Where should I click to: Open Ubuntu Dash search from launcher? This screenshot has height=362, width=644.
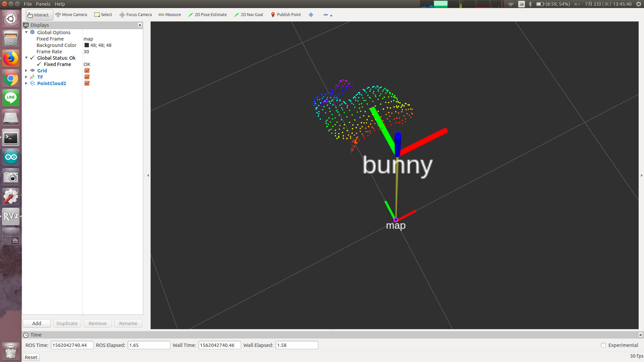[x=11, y=19]
